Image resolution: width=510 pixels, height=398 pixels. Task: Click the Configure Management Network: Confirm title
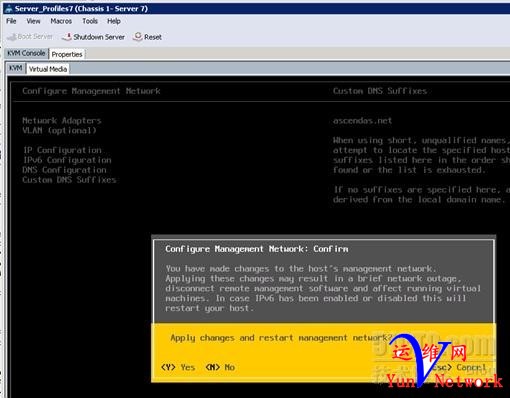click(x=257, y=249)
